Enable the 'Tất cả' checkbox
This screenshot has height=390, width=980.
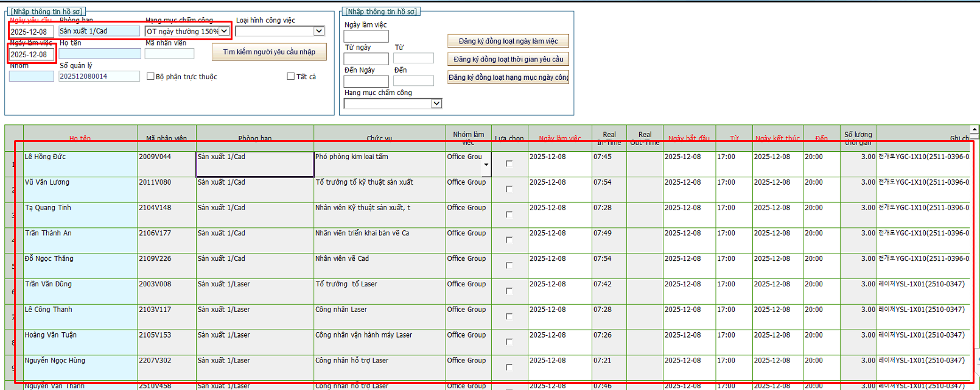click(291, 77)
